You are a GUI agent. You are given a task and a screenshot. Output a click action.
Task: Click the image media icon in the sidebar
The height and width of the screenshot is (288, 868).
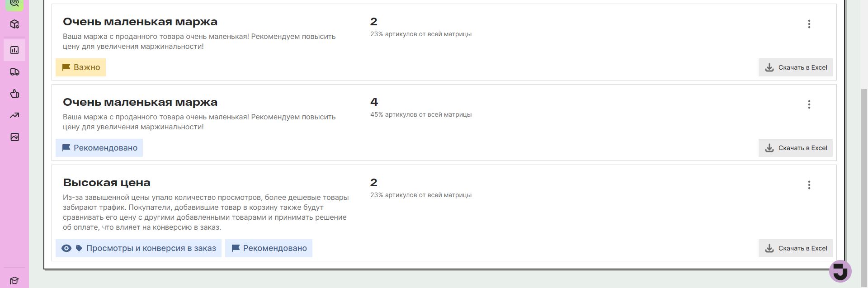coord(14,137)
